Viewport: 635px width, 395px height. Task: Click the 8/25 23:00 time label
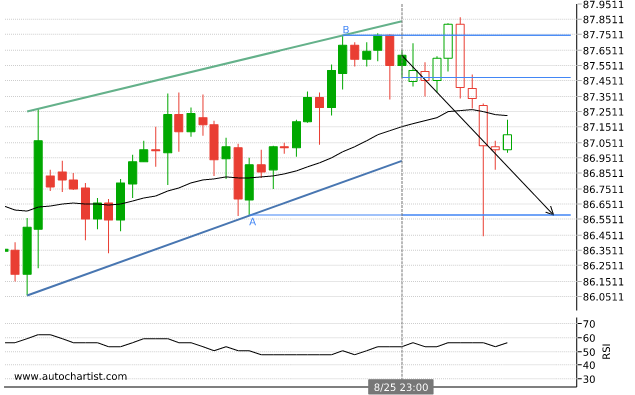(x=401, y=387)
